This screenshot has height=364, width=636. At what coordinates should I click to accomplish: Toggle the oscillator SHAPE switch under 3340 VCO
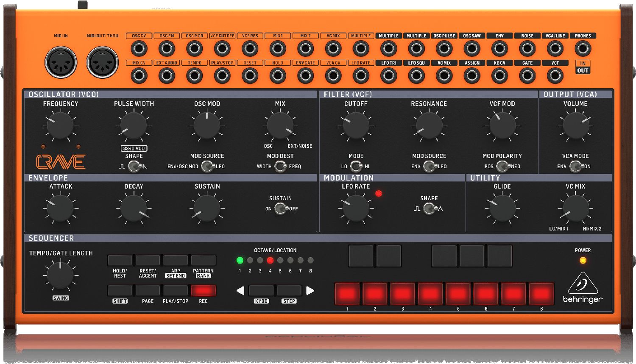134,167
